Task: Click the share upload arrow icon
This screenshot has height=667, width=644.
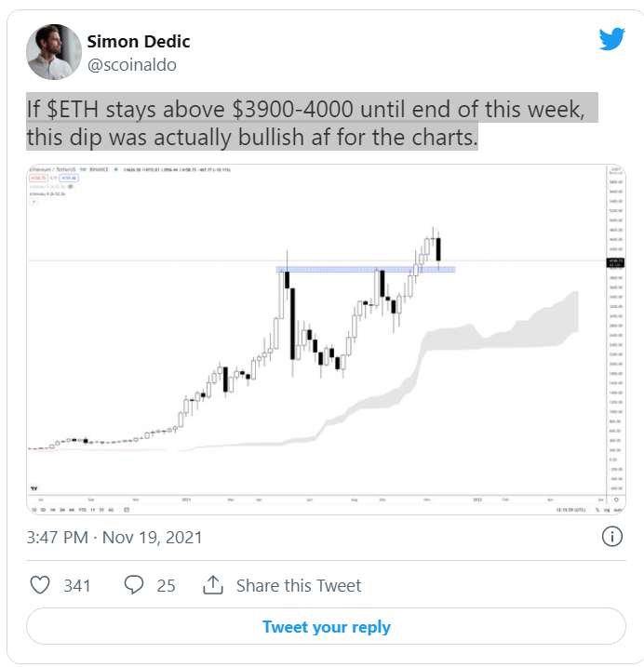Action: [213, 584]
